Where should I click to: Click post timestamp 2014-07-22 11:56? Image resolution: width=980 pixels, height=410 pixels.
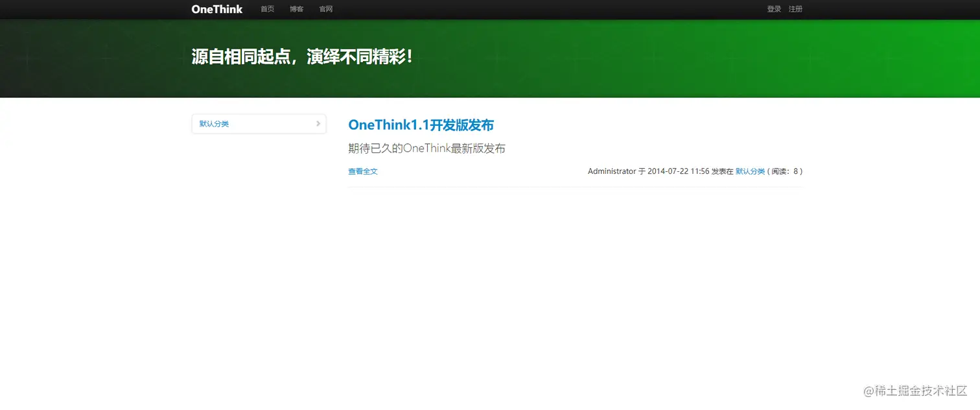(x=679, y=171)
